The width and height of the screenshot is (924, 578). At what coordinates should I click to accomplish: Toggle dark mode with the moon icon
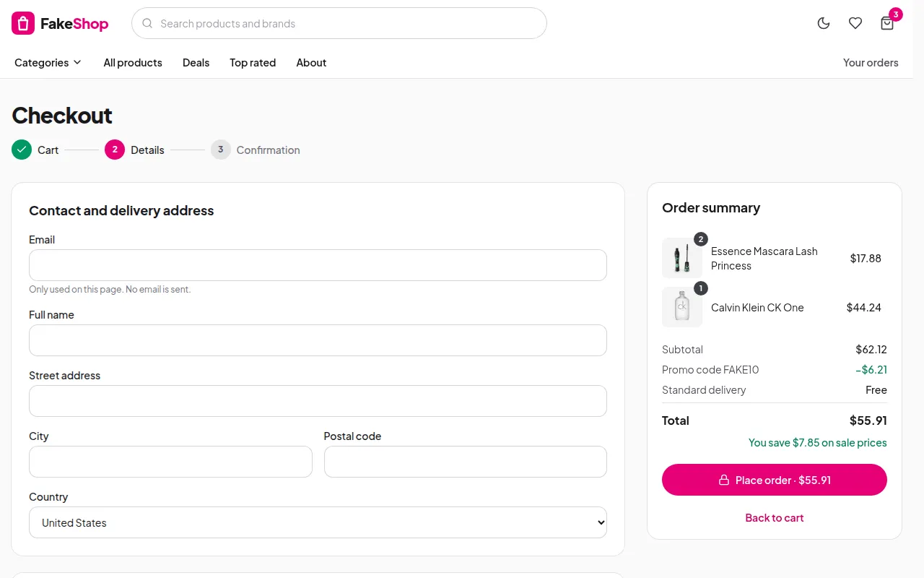824,23
